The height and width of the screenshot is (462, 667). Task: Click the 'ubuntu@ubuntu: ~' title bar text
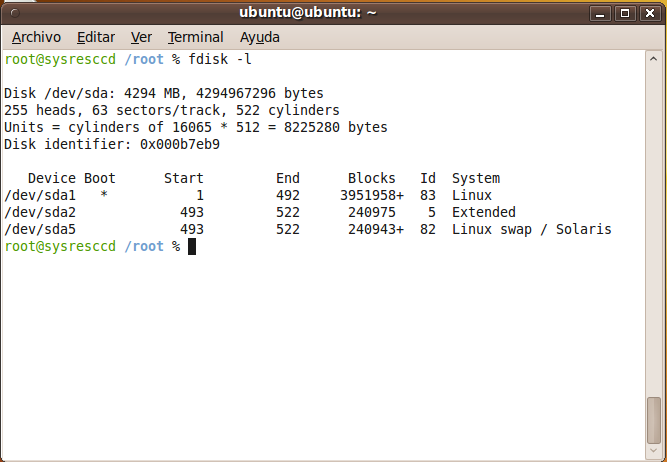point(308,13)
